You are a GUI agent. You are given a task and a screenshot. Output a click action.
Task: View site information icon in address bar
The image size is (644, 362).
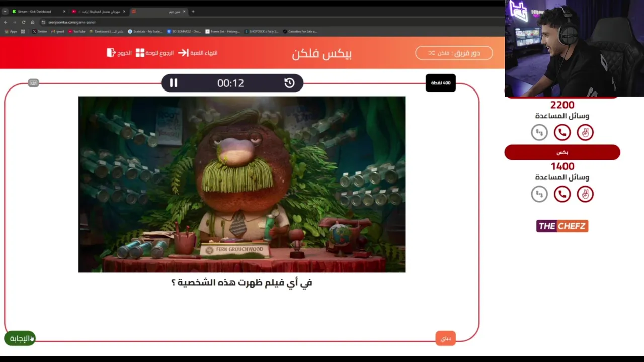pyautogui.click(x=43, y=22)
